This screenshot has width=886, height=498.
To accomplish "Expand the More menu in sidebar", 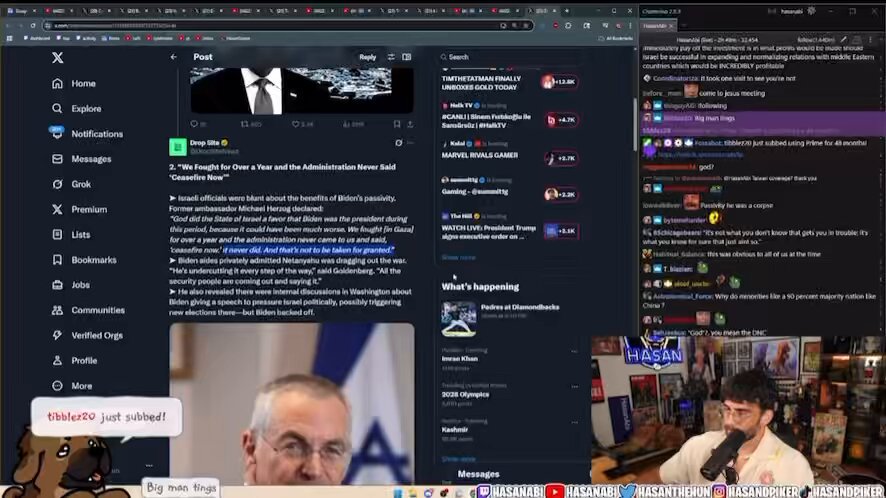I will (x=72, y=386).
